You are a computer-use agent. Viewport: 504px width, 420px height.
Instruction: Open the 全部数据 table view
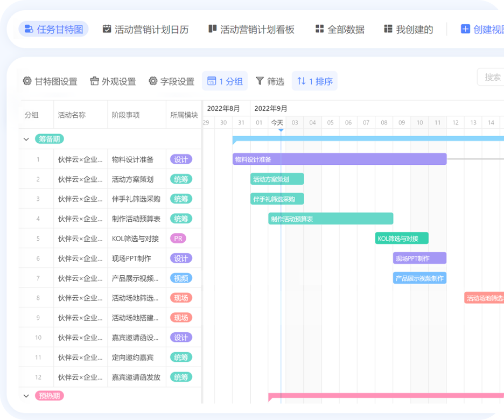(340, 30)
